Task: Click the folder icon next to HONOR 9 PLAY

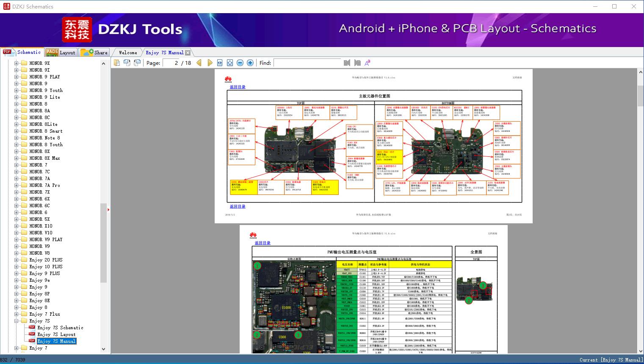Action: [x=24, y=77]
